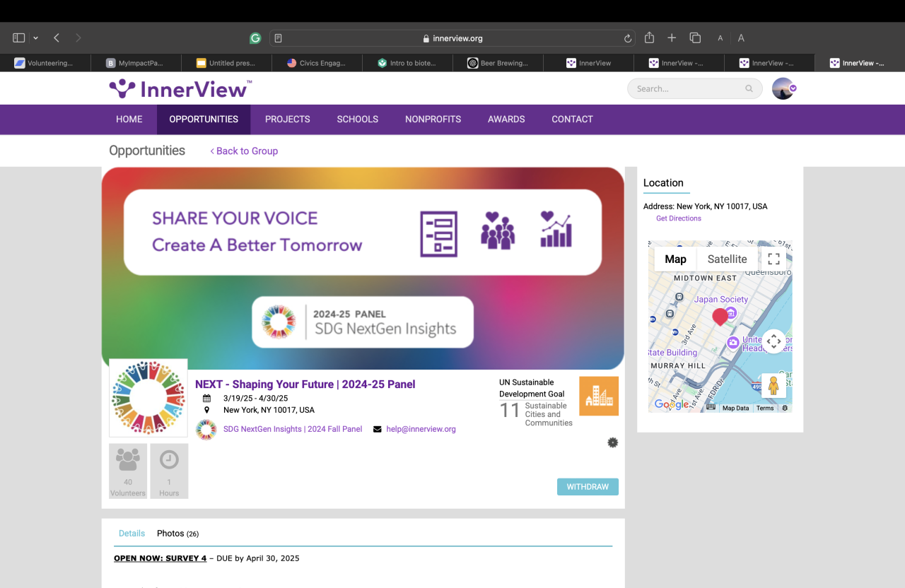Toggle fullscreen view of the map

(774, 259)
